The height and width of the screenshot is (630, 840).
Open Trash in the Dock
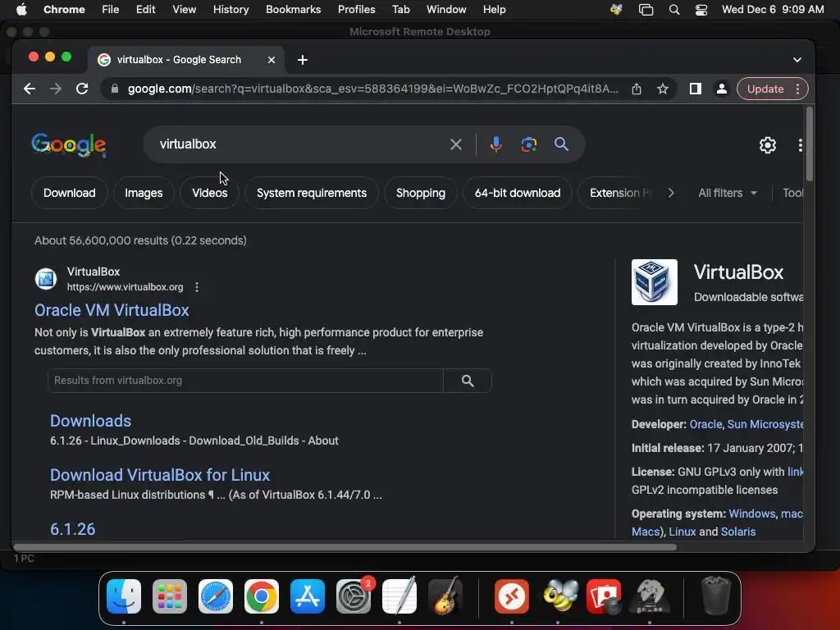click(x=716, y=596)
